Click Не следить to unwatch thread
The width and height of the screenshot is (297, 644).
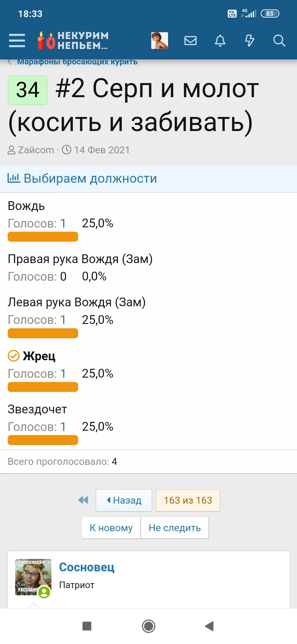(x=175, y=528)
